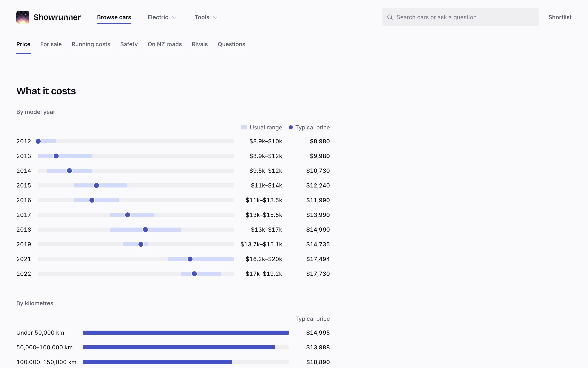Click the 2013 typical price dot
Screen dimensions: 588x368
(x=56, y=156)
